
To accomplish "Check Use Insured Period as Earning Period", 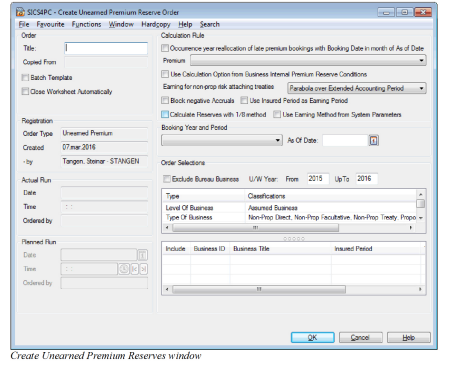I will [244, 100].
